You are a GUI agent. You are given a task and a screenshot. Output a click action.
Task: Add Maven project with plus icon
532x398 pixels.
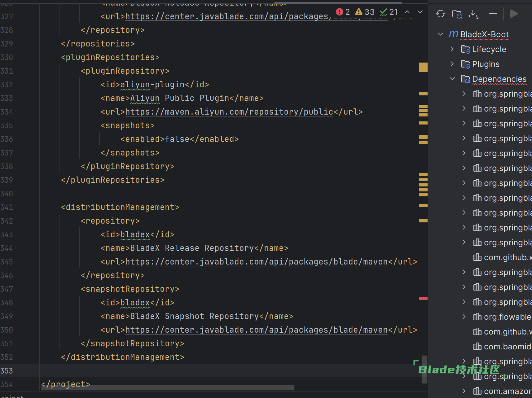(493, 13)
